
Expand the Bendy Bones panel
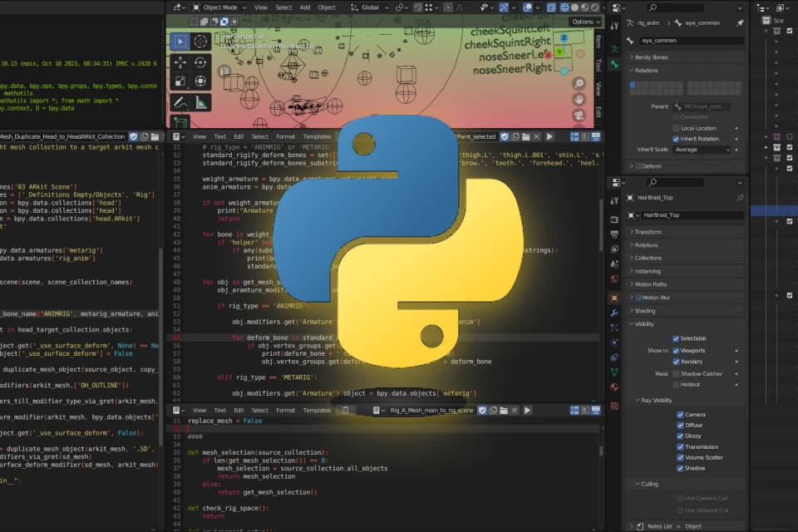coord(684,57)
